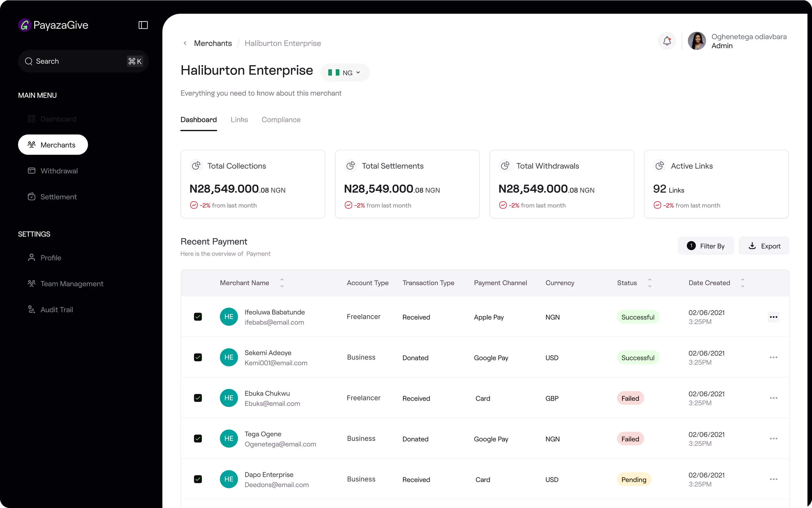812x508 pixels.
Task: Click the search magnifier icon
Action: [29, 61]
